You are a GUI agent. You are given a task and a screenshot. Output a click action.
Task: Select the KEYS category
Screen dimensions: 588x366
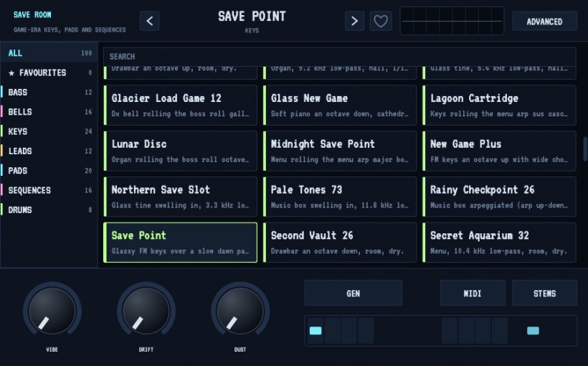coord(49,131)
